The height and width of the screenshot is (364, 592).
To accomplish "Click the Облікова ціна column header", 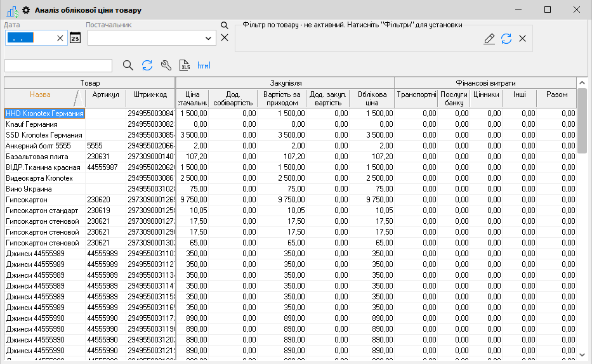I will [372, 98].
